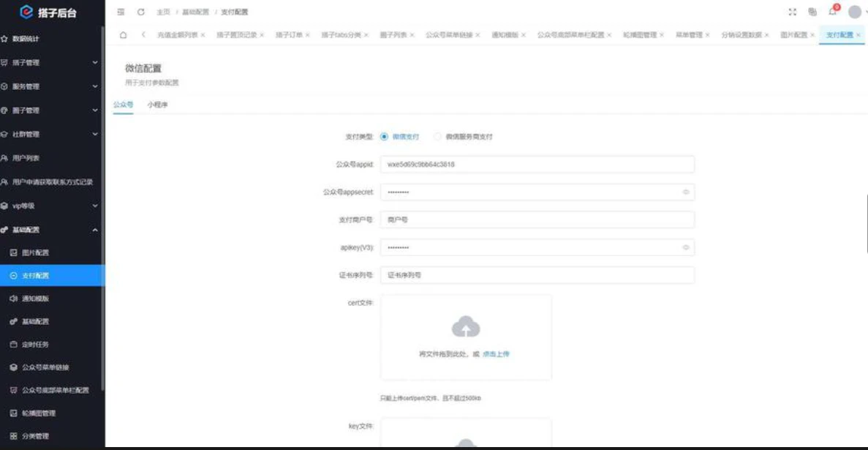Open the notification bell

(x=832, y=12)
